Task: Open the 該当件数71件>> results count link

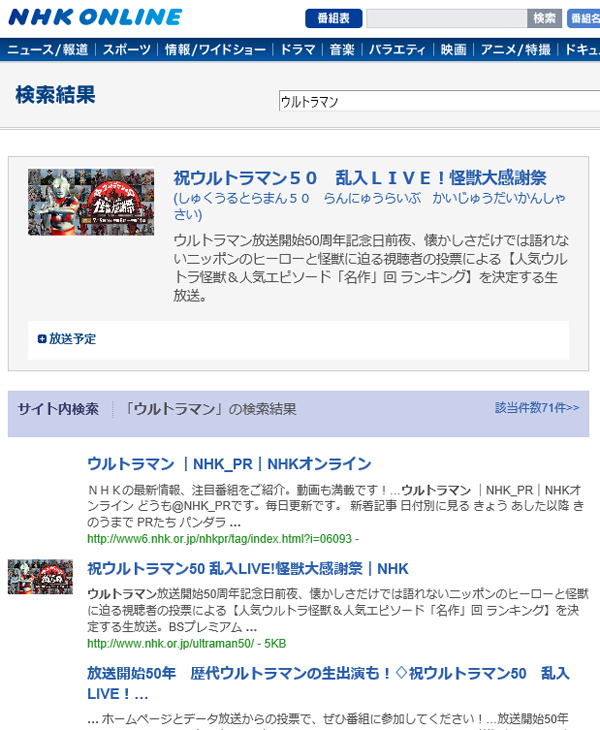Action: [537, 408]
